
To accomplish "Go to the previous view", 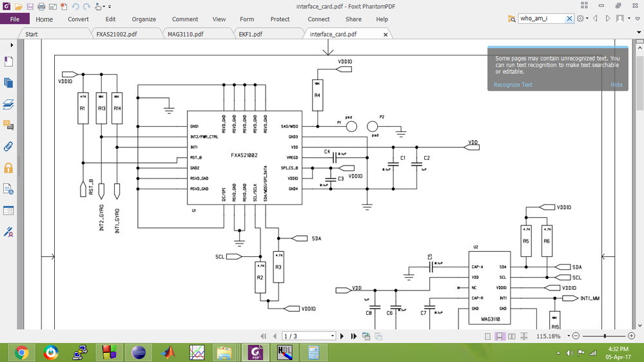I will click(366, 336).
